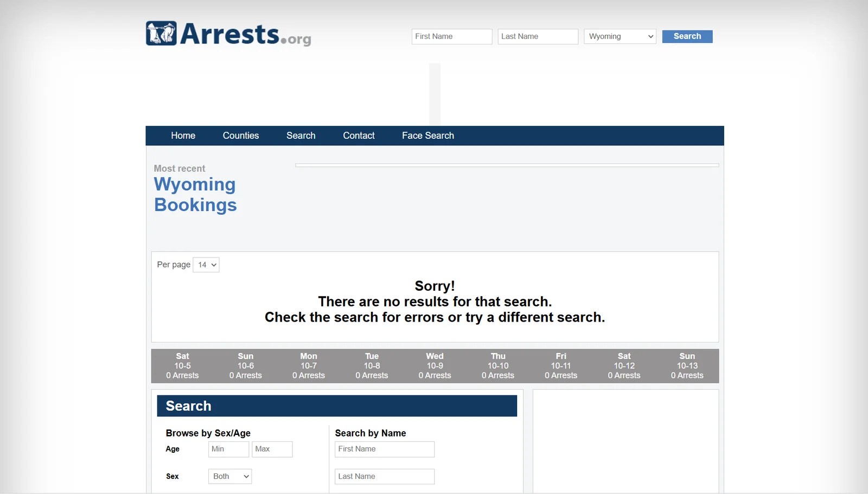The height and width of the screenshot is (494, 868).
Task: Click the Search by Name First Name field
Action: click(385, 449)
